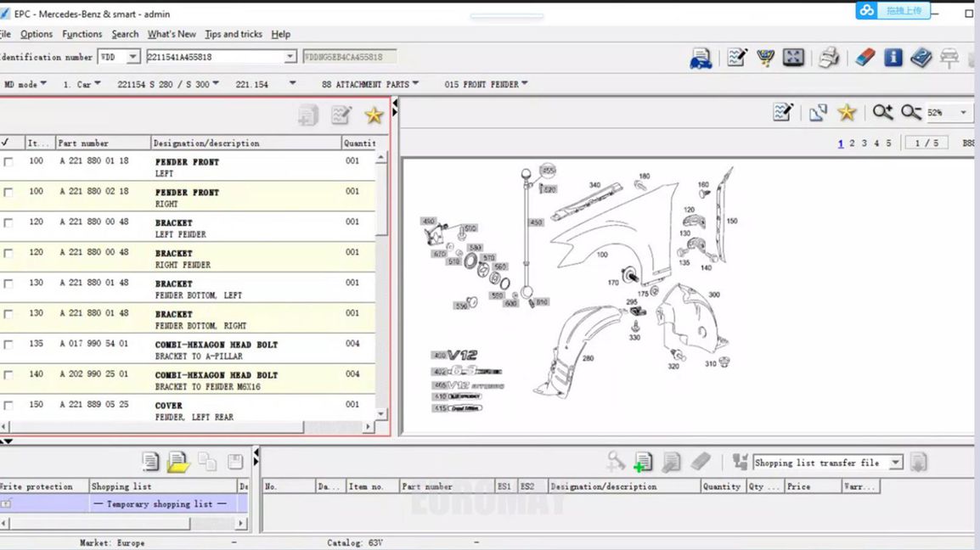The height and width of the screenshot is (550, 980).
Task: Click the full screen arrows icon
Action: [x=793, y=58]
